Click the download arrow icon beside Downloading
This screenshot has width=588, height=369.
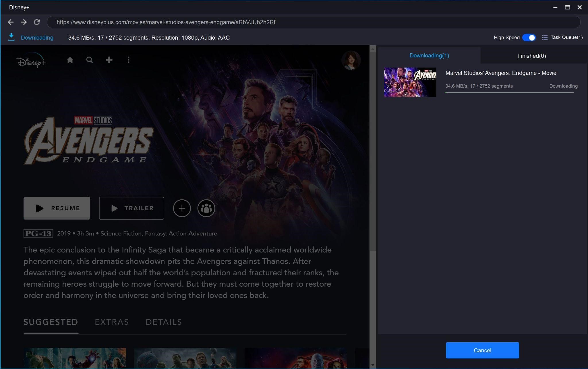(11, 37)
